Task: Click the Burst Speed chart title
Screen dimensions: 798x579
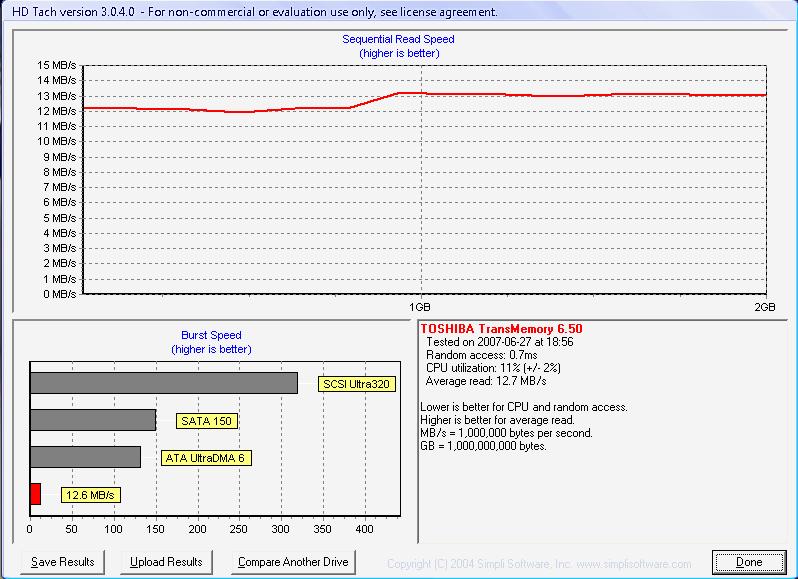Action: (211, 336)
